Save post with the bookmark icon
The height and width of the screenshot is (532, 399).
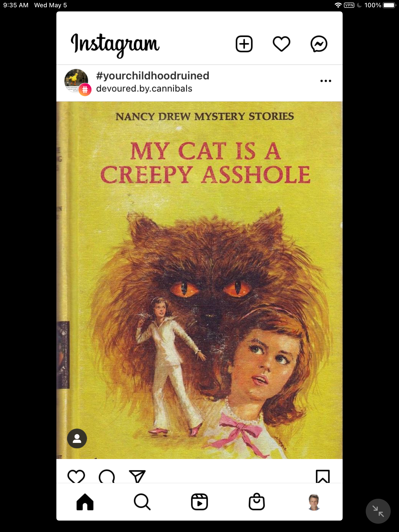(323, 476)
